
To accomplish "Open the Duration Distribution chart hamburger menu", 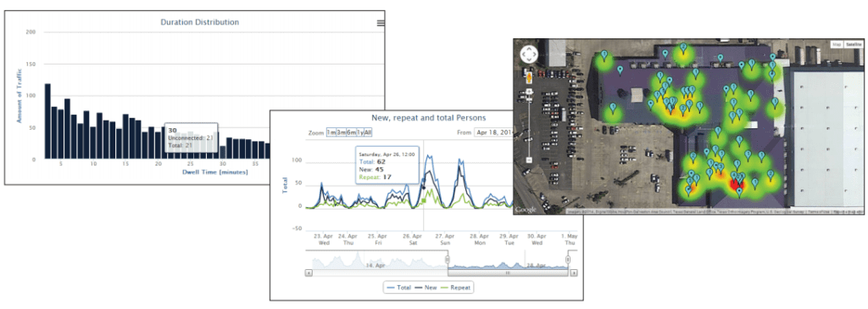I will [381, 23].
